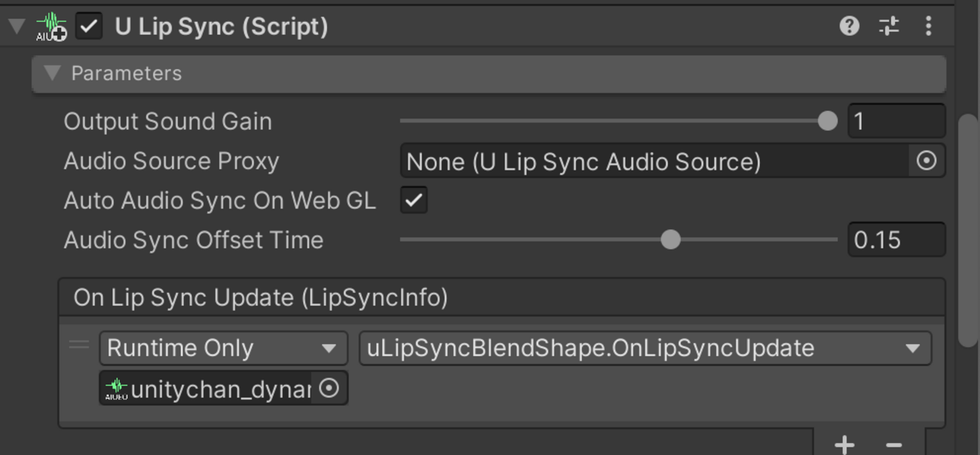
Task: Open object picker for Audio Source Proxy
Action: click(x=926, y=161)
